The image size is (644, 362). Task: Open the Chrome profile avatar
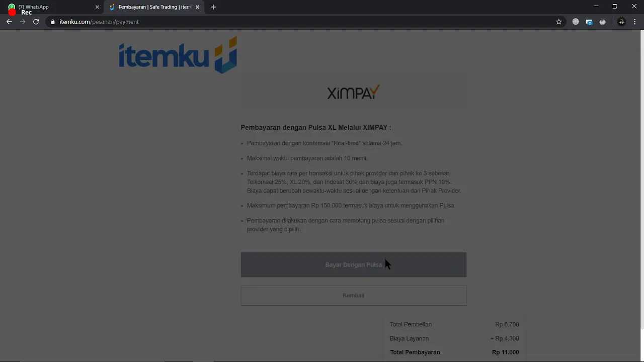[x=621, y=22]
